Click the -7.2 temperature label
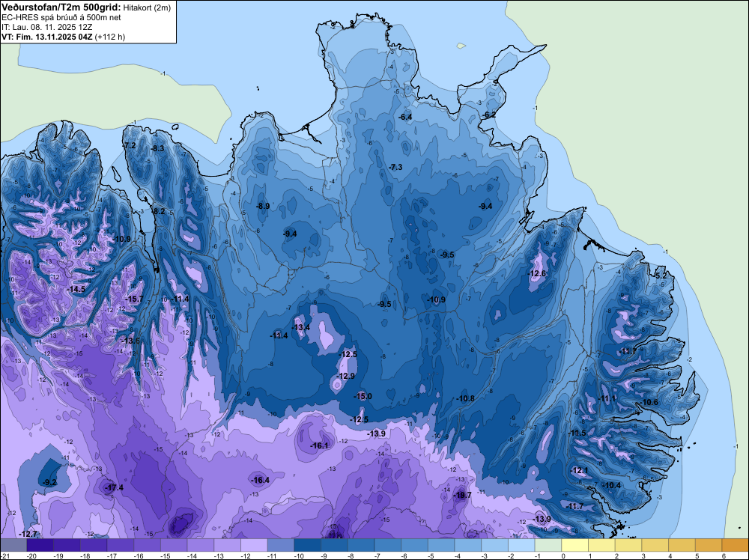 pyautogui.click(x=130, y=145)
